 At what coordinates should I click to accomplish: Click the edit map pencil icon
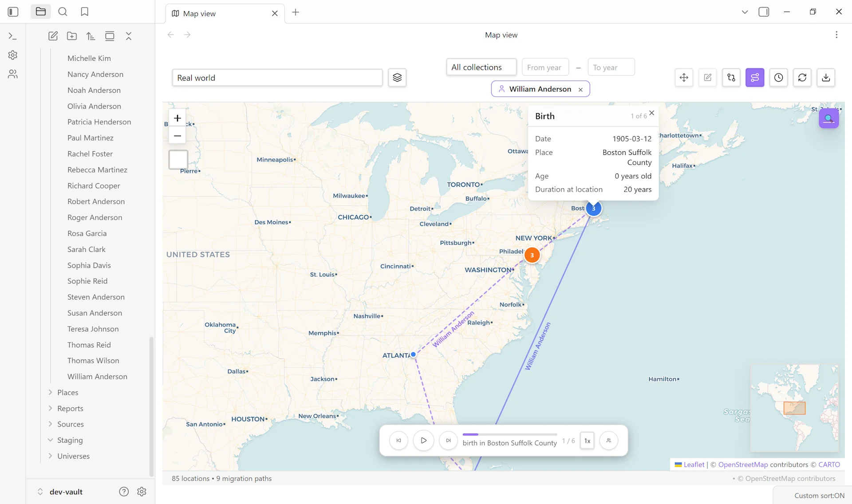tap(708, 78)
